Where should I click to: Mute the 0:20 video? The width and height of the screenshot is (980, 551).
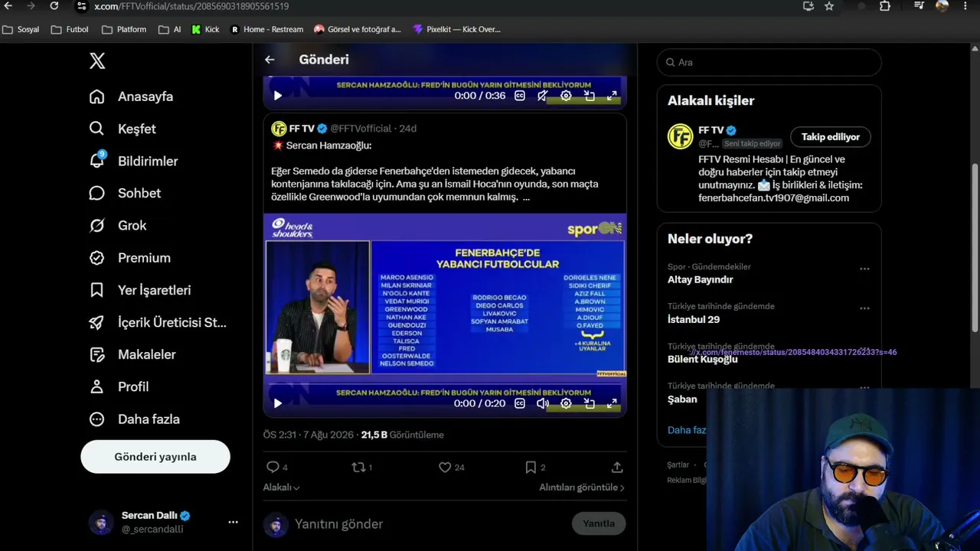pyautogui.click(x=542, y=403)
